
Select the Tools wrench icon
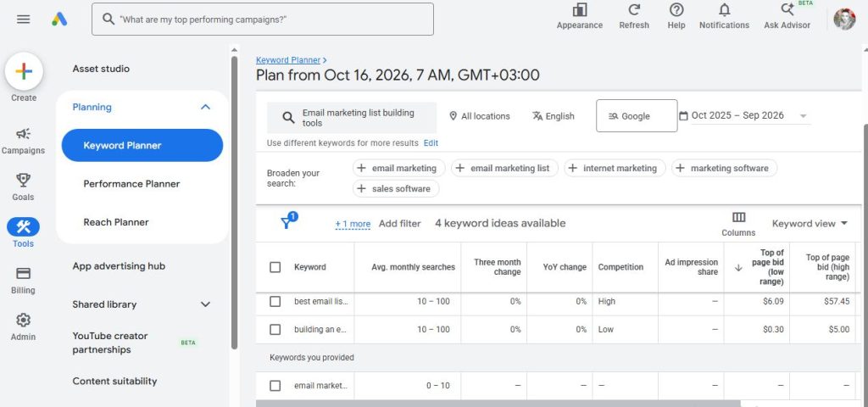tap(23, 226)
